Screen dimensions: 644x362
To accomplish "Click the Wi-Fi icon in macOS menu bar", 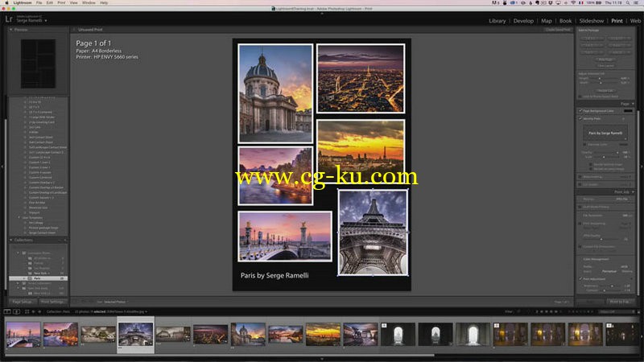I will coord(573,2).
